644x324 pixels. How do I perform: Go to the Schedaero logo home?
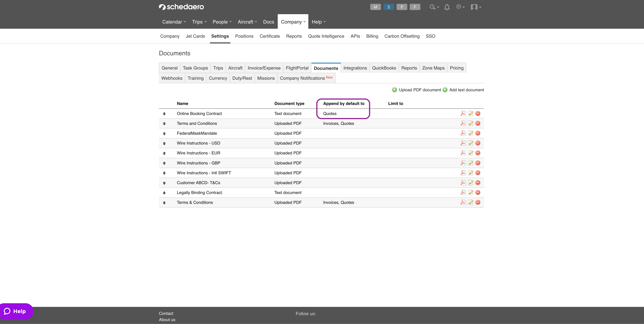(x=181, y=7)
